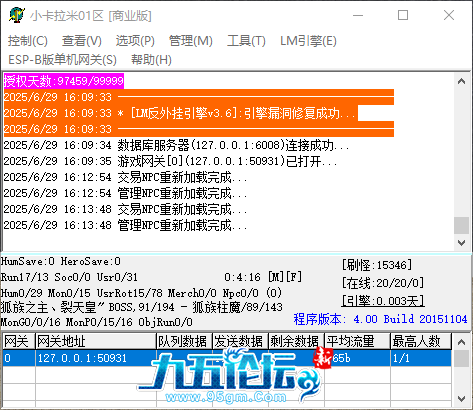Click the application icon in title bar

[x=17, y=15]
